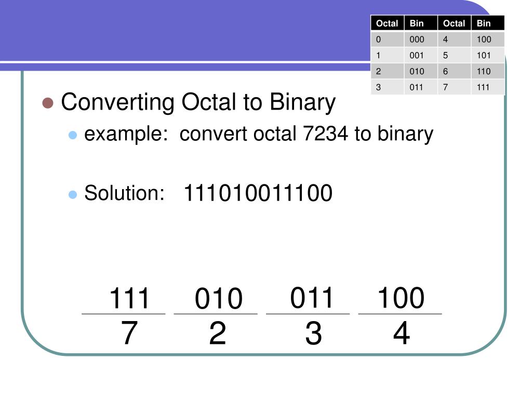
Task: Click the blue bullet next to Solution
Action: point(73,194)
